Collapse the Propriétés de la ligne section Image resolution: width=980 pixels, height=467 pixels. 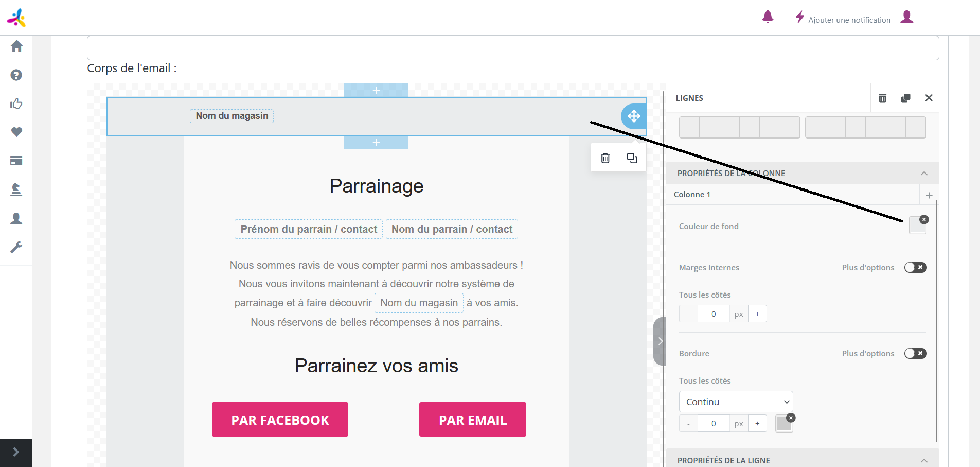point(924,460)
